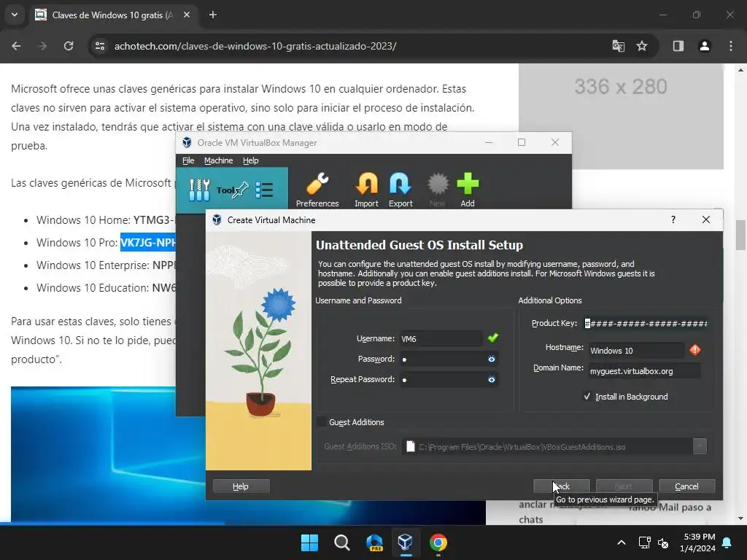Viewport: 747px width, 560px height.
Task: Toggle Password visibility eye icon
Action: 492,359
